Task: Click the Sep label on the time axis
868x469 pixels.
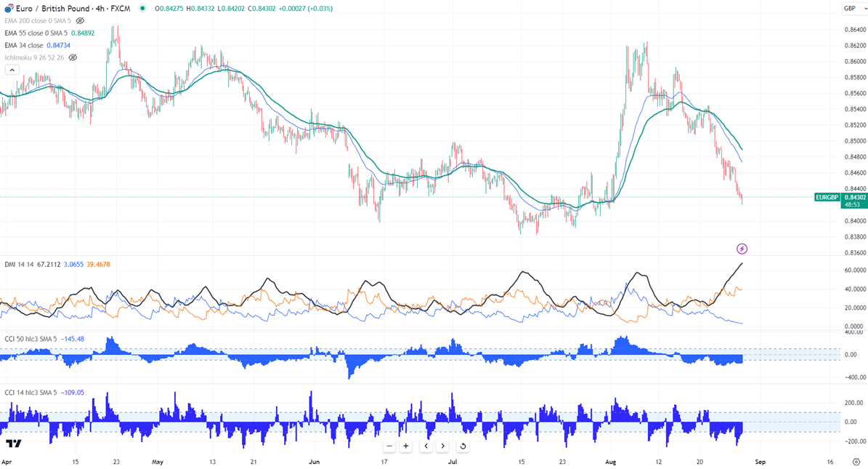Action: coord(760,462)
